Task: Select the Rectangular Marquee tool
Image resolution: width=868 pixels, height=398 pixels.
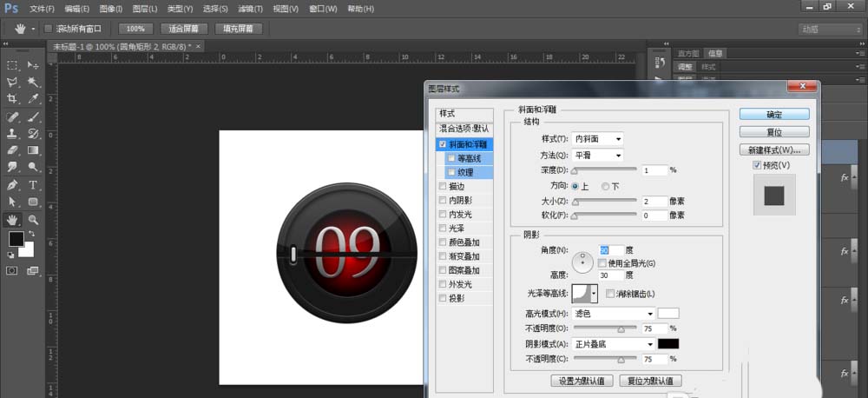Action: (13, 65)
